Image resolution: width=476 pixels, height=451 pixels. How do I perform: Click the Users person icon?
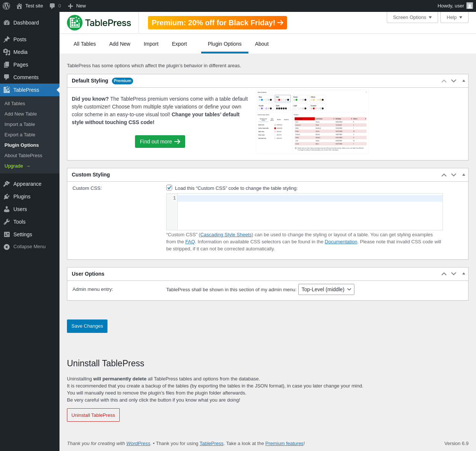[7, 209]
